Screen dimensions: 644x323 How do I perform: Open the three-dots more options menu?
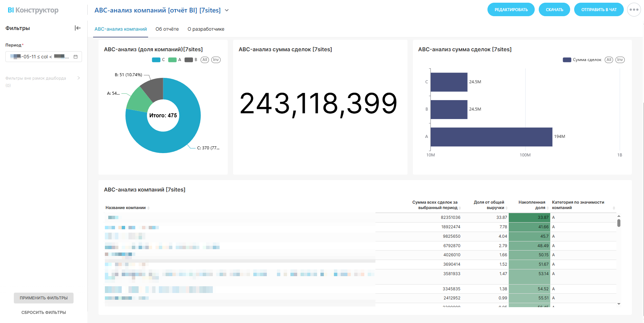634,10
